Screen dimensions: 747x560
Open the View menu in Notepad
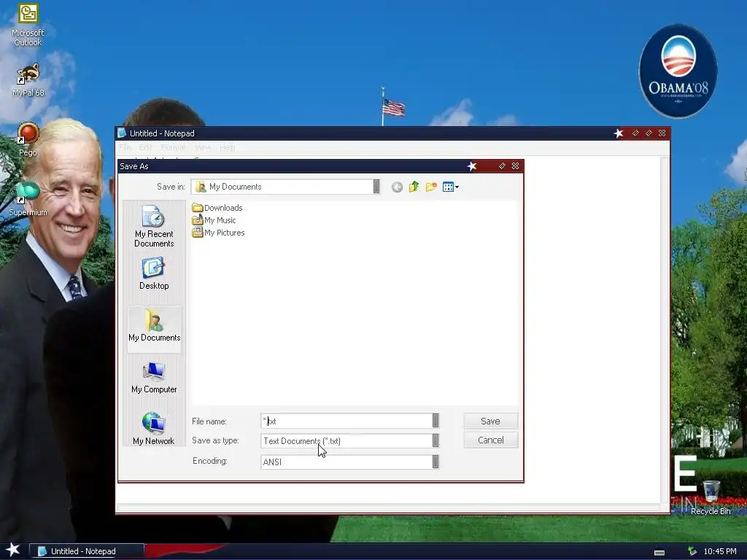tap(203, 147)
